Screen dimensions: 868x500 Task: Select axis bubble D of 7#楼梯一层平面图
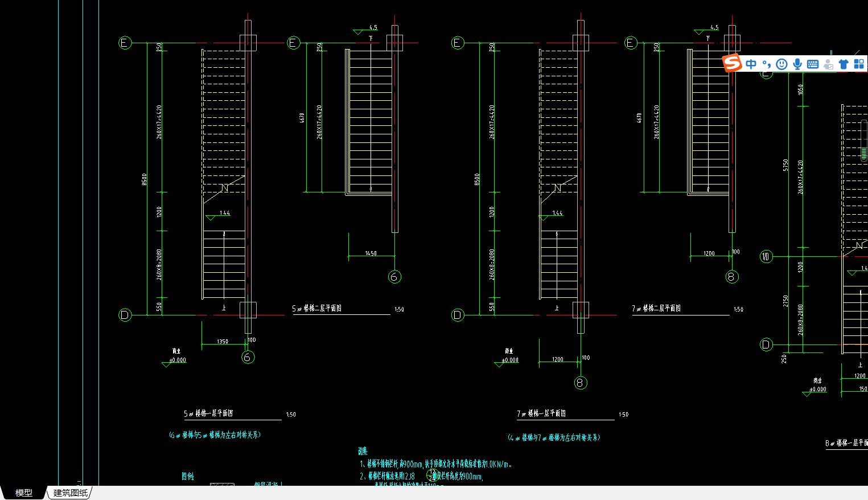coord(458,315)
